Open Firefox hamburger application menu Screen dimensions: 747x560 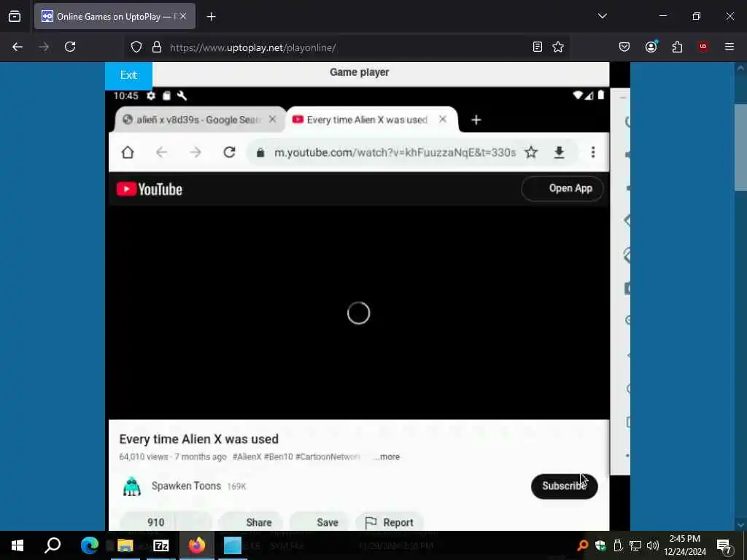[x=729, y=47]
